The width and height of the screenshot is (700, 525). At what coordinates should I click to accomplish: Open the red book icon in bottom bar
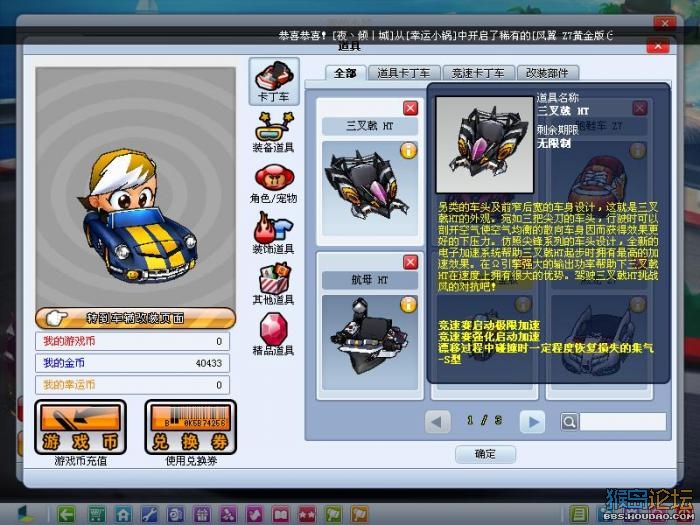tap(281, 514)
